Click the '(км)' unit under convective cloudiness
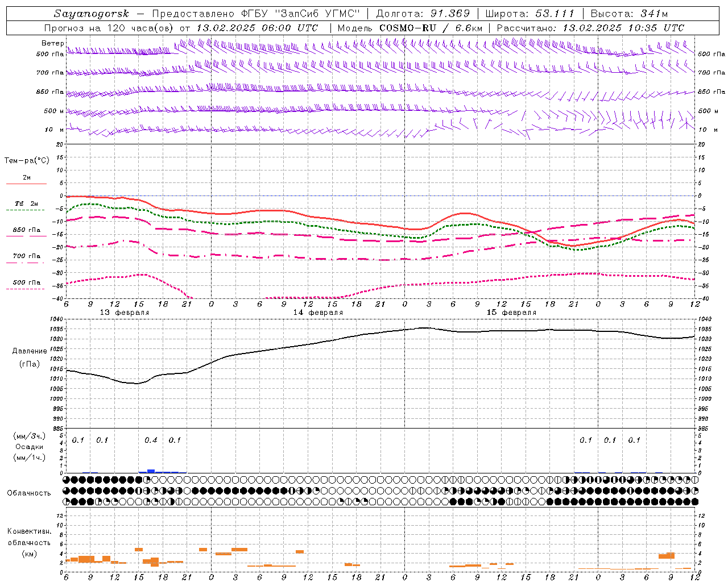This screenshot has width=728, height=582. click(x=29, y=554)
